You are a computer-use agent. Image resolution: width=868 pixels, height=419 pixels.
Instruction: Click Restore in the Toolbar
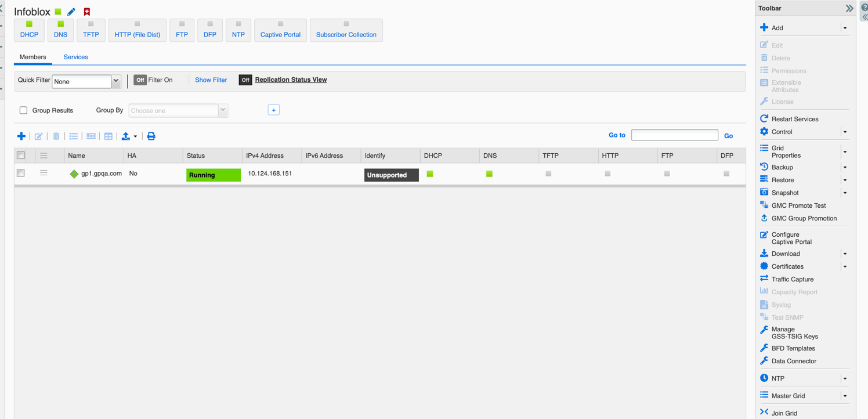point(783,180)
